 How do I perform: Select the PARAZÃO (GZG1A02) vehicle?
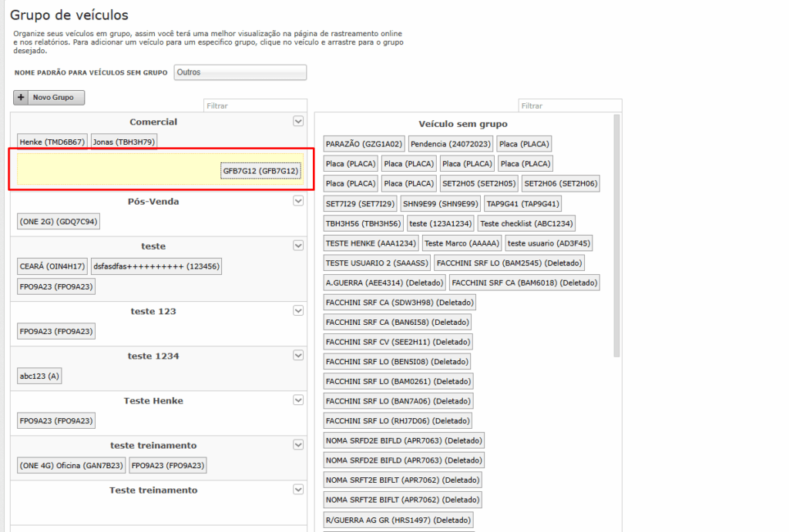pyautogui.click(x=364, y=144)
